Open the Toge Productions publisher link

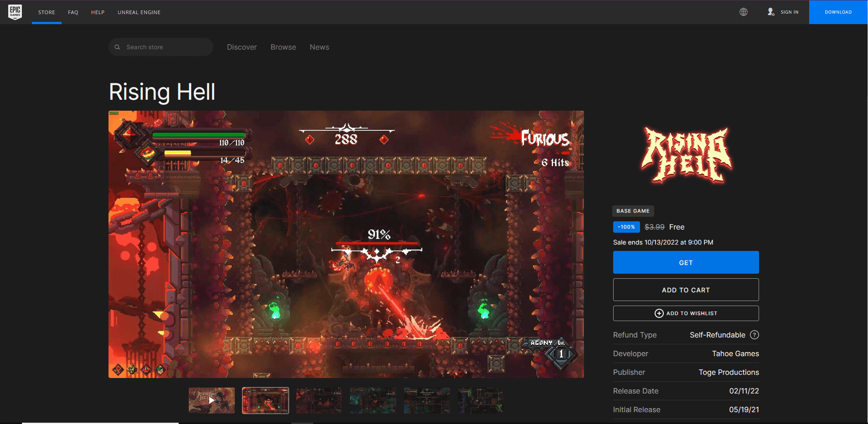coord(728,373)
